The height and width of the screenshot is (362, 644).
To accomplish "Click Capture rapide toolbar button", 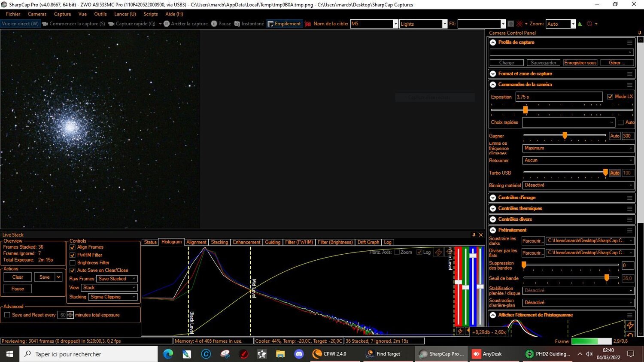I will (132, 24).
